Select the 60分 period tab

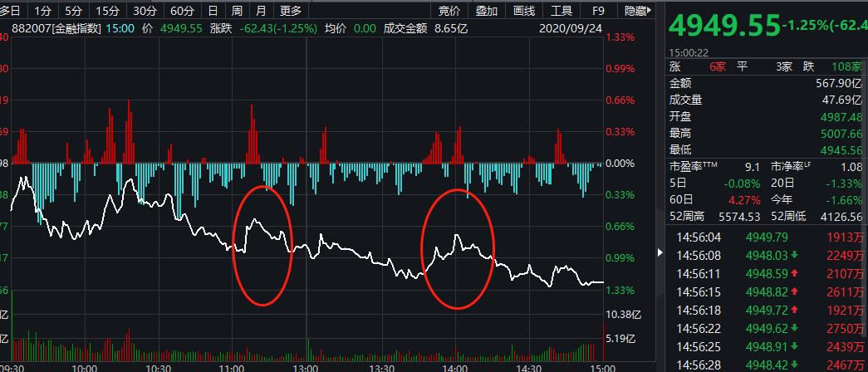click(182, 10)
